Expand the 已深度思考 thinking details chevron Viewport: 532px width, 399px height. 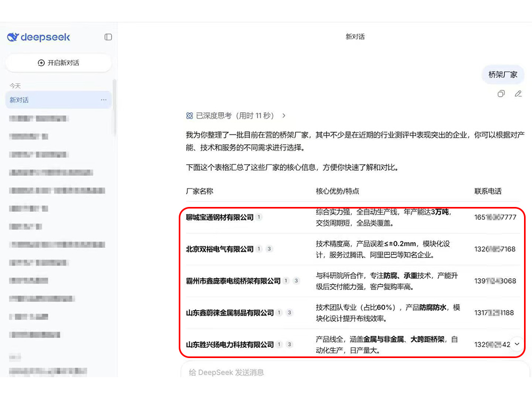click(284, 115)
